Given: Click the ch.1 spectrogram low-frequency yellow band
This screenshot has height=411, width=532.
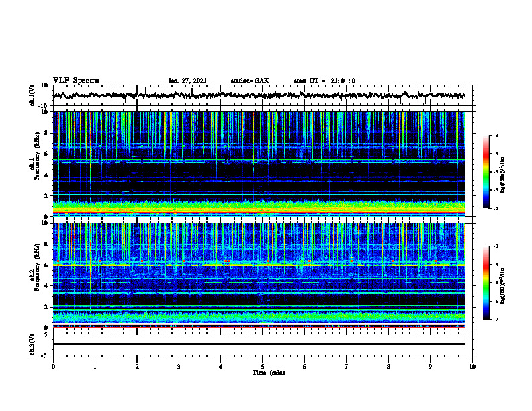Looking at the screenshot, I should [259, 208].
